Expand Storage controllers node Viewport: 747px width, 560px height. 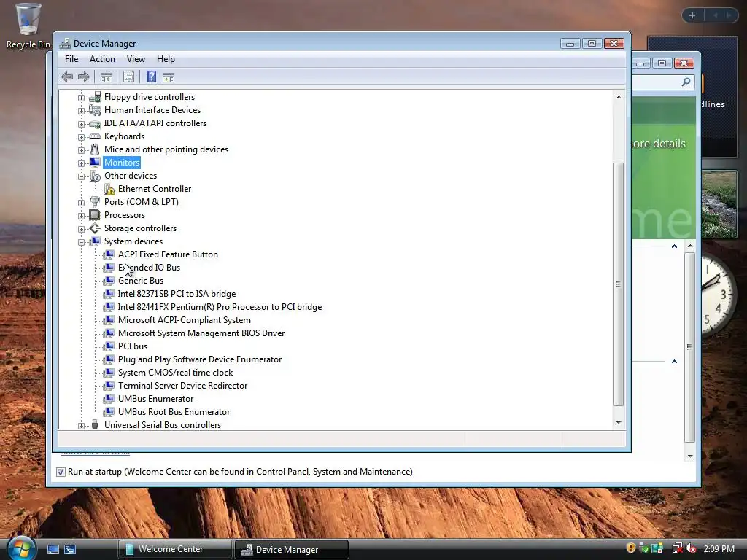(x=81, y=229)
